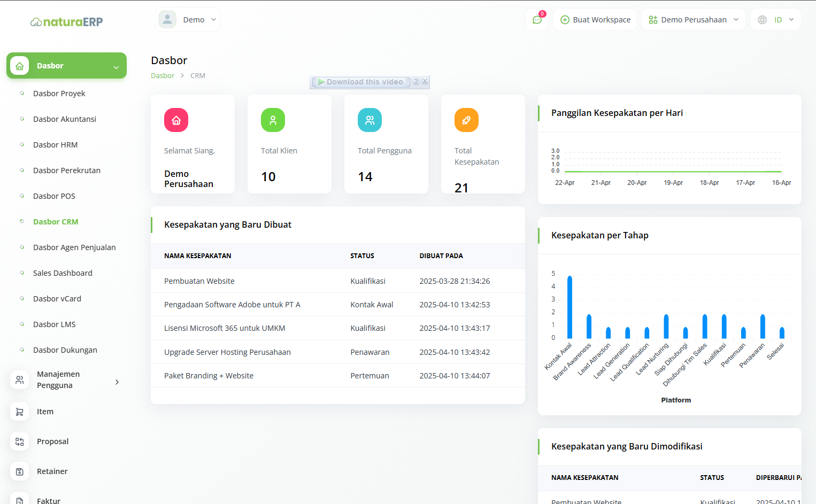Open Dasbor Perekrutan in sidebar
Screen dimensions: 816x504
coord(67,170)
